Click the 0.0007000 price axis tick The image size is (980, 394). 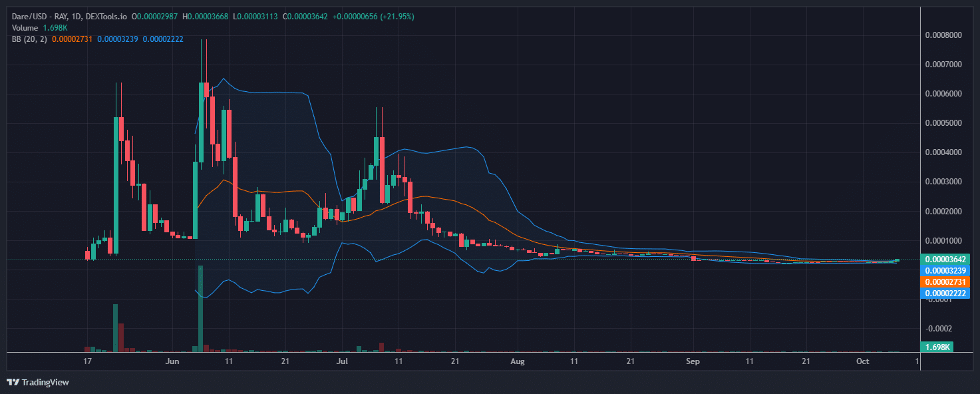coord(943,65)
